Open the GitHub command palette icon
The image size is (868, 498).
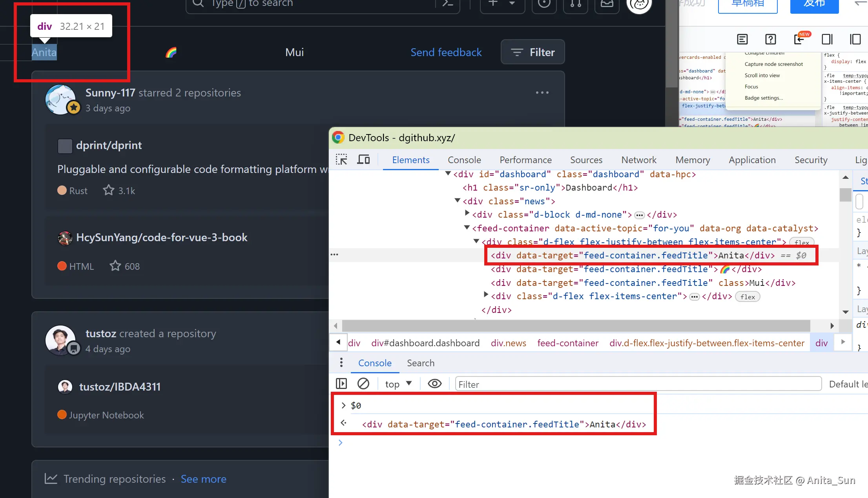coord(447,4)
